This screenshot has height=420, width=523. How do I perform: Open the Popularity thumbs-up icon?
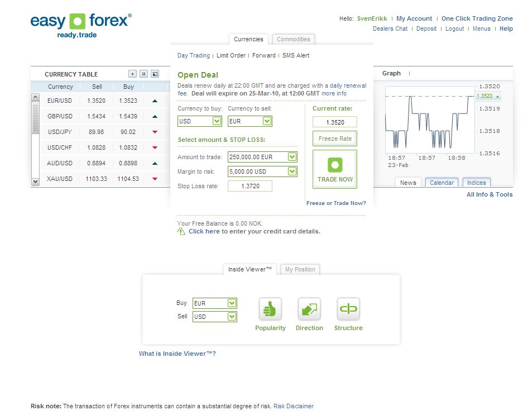[x=270, y=309]
